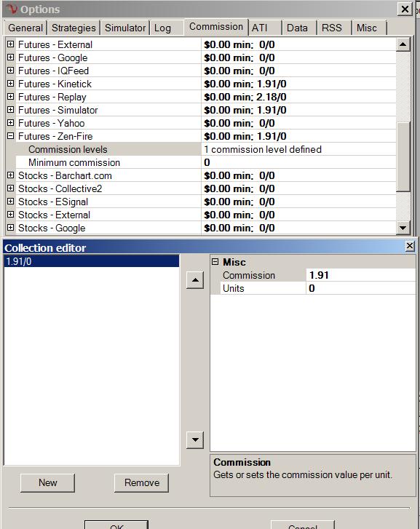Click the commission list scrollbar thumb
Screen dimensions: 420x529
pyautogui.click(x=403, y=157)
